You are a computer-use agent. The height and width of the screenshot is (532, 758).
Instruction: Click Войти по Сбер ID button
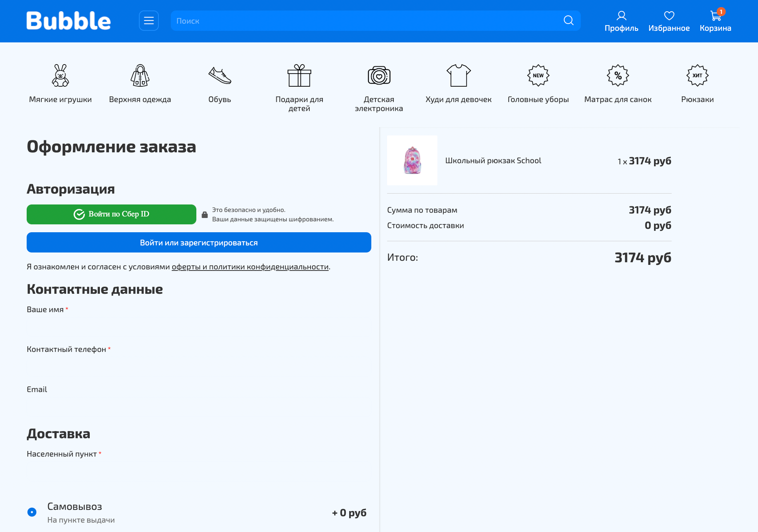(x=111, y=214)
